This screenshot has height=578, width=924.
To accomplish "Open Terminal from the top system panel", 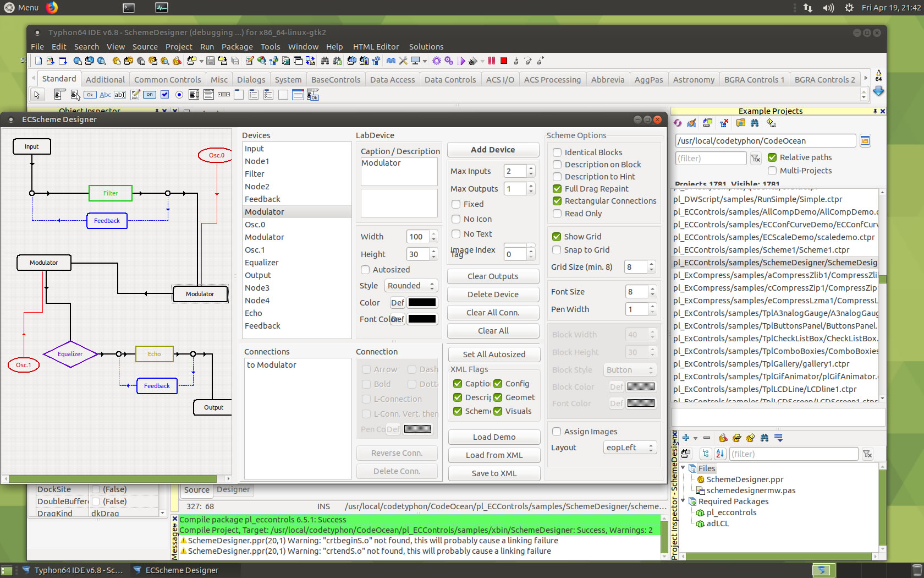I will (x=129, y=8).
